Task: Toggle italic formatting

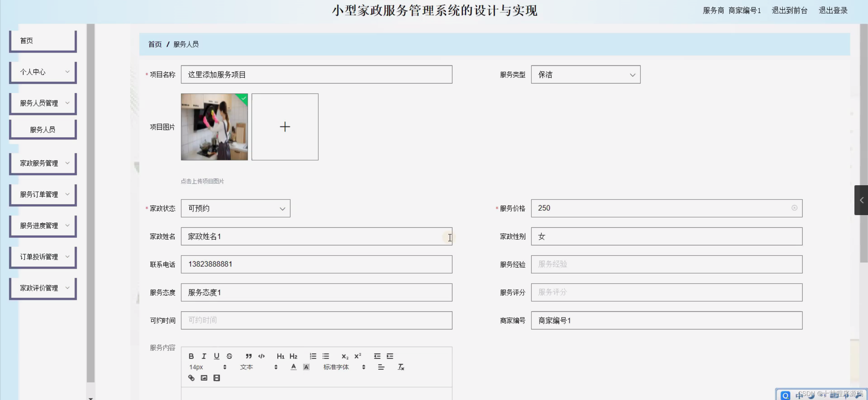Action: (204, 356)
